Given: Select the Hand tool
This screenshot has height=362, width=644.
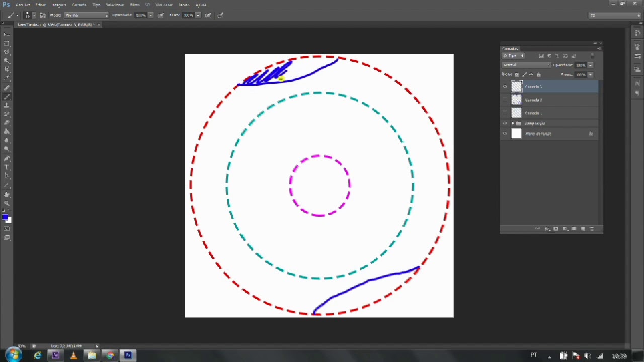Looking at the screenshot, I should (x=7, y=194).
